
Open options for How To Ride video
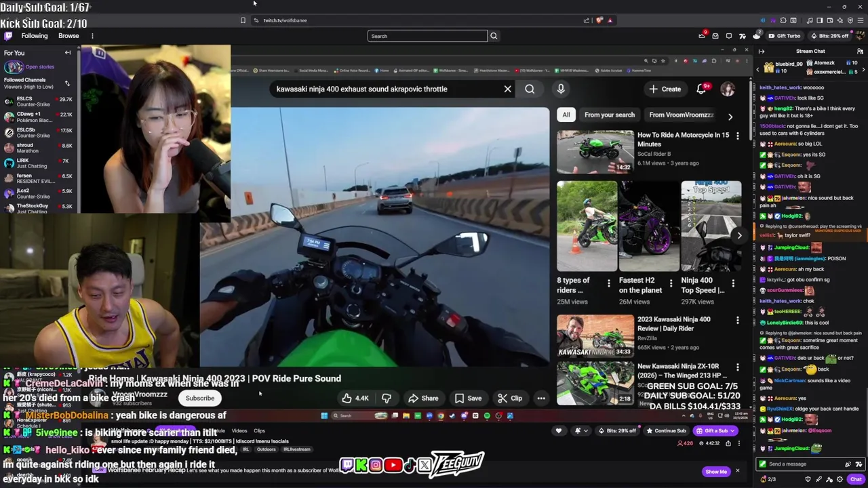[x=738, y=136]
